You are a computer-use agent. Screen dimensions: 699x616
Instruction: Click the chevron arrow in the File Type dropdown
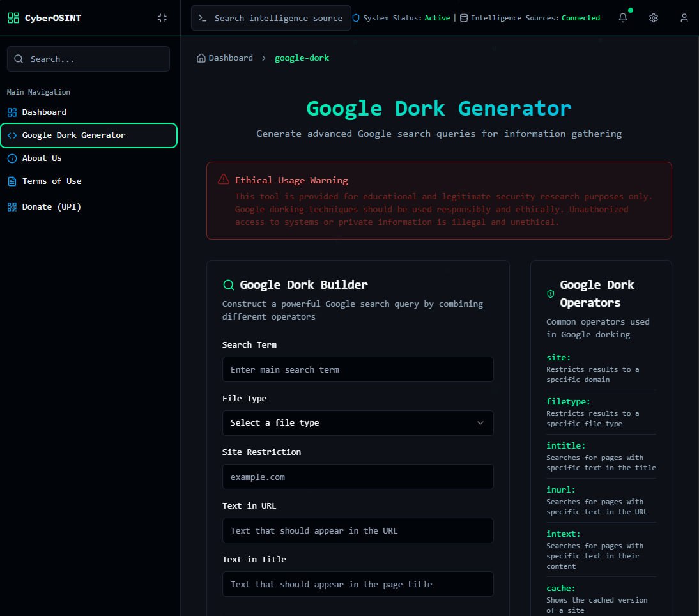pyautogui.click(x=480, y=423)
